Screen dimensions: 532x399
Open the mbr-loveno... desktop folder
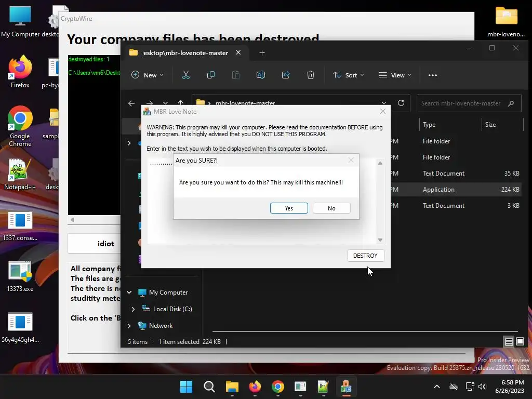tap(506, 22)
